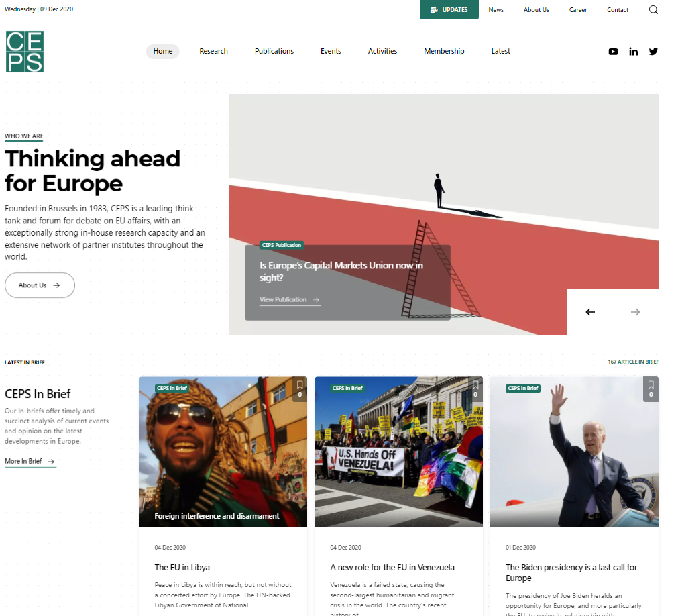Select the Events navigation item
This screenshot has height=616, width=676.
coord(331,51)
